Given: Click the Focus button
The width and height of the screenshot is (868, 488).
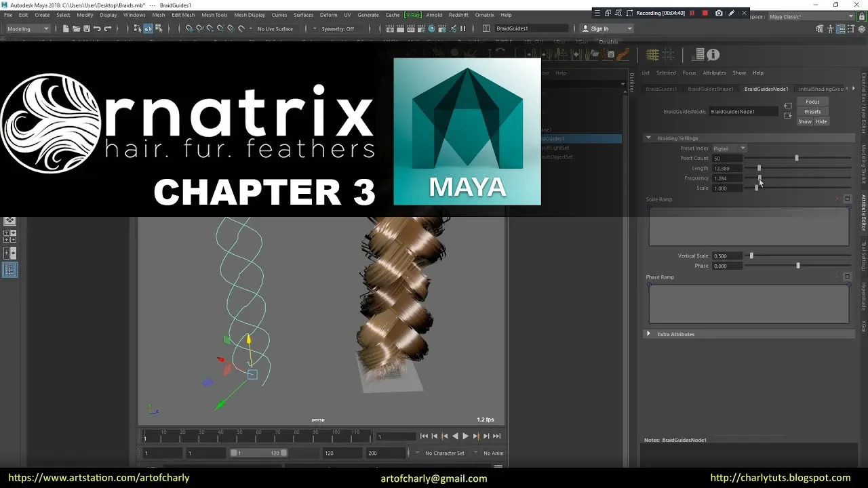Looking at the screenshot, I should [812, 102].
